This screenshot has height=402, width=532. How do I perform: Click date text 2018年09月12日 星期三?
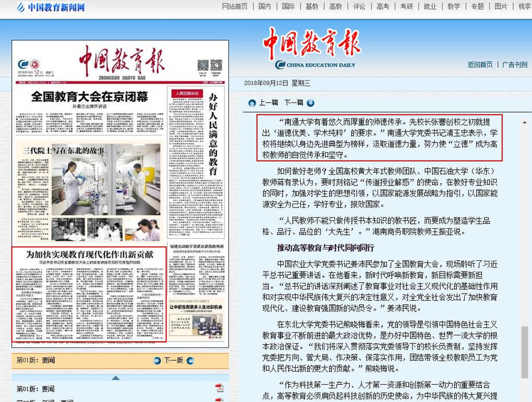click(277, 83)
